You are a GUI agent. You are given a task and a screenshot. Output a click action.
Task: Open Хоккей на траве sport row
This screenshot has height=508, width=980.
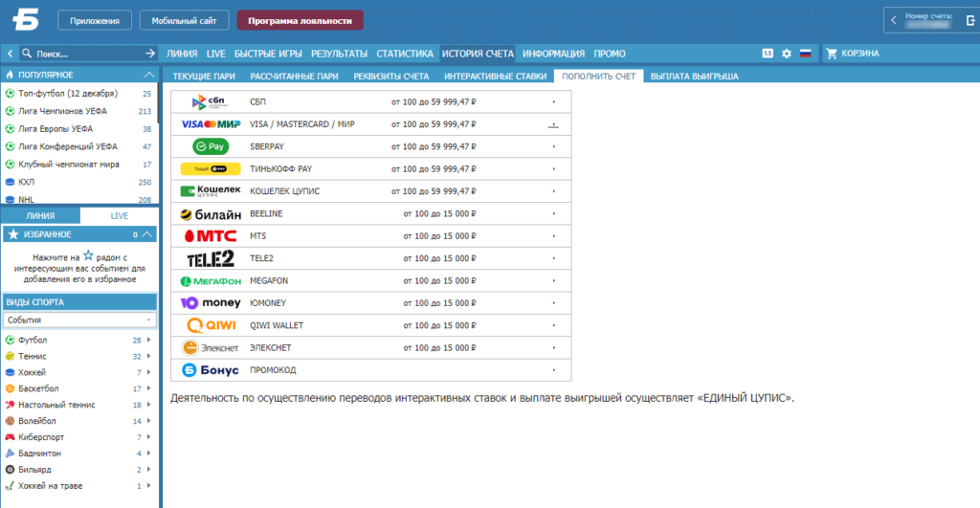pos(78,486)
